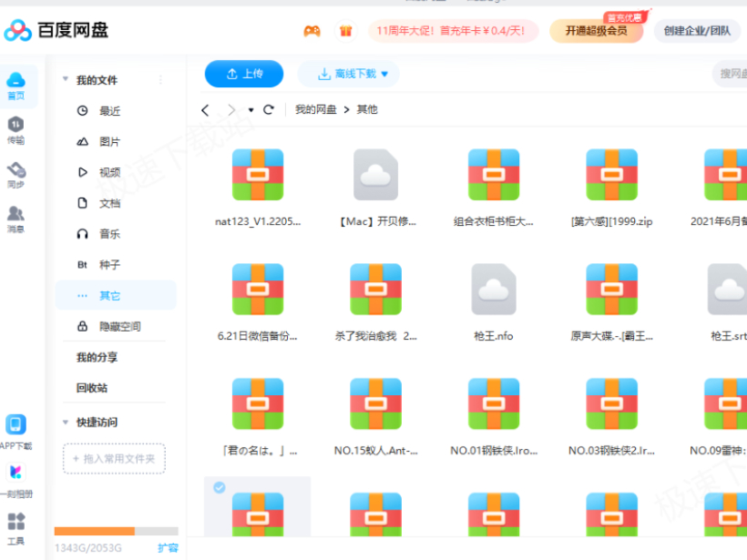Viewport: 747px width, 560px height.
Task: Select 其它 (Other) category
Action: pos(116,295)
